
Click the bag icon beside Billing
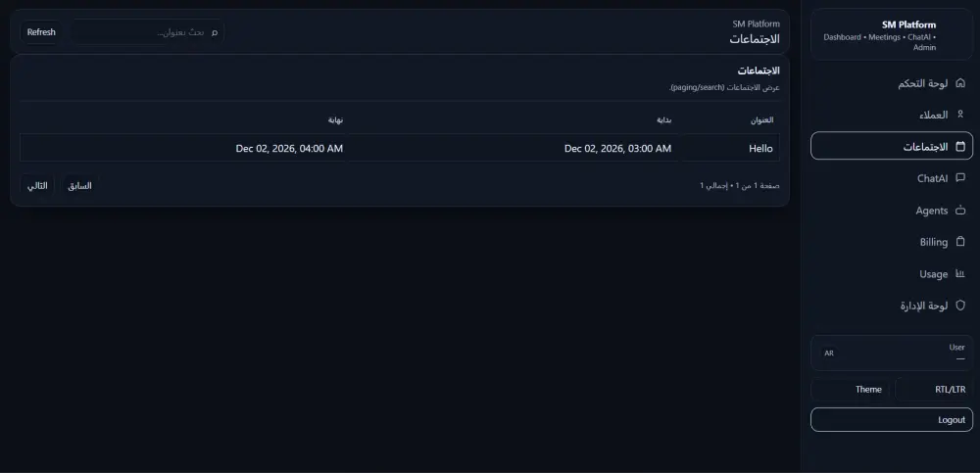(x=960, y=241)
